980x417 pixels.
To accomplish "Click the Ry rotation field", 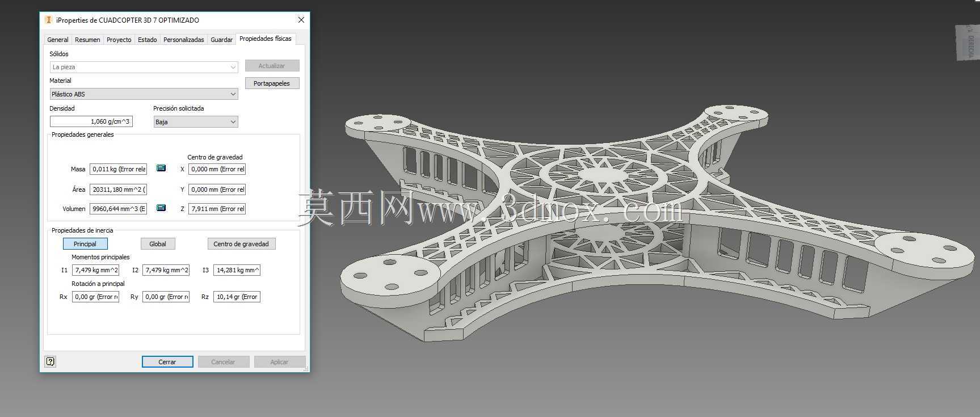I will [x=166, y=297].
